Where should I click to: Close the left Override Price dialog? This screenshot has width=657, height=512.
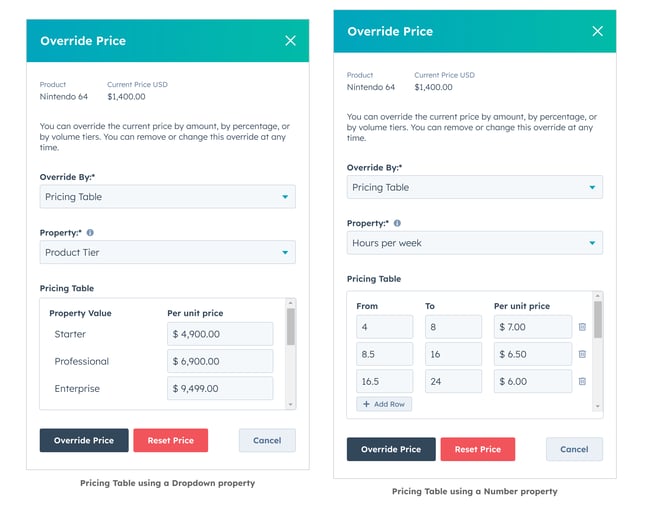coord(290,41)
